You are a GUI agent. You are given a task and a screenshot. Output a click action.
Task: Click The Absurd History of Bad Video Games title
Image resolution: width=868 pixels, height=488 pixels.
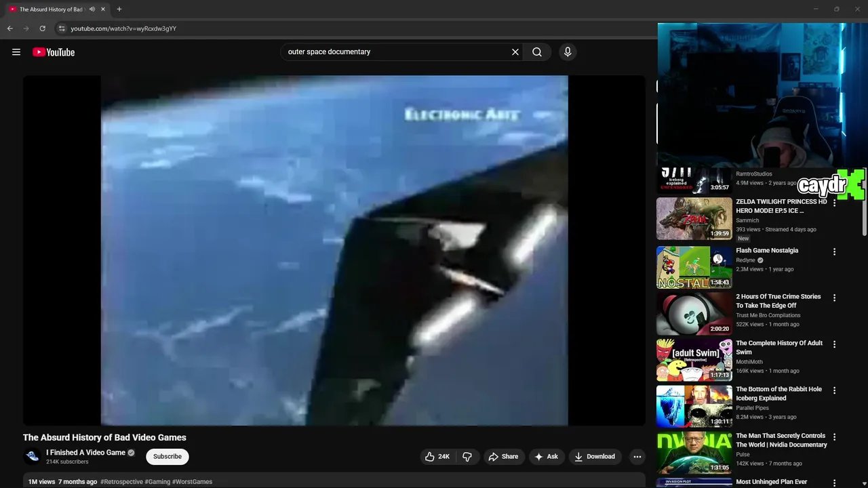tap(104, 438)
